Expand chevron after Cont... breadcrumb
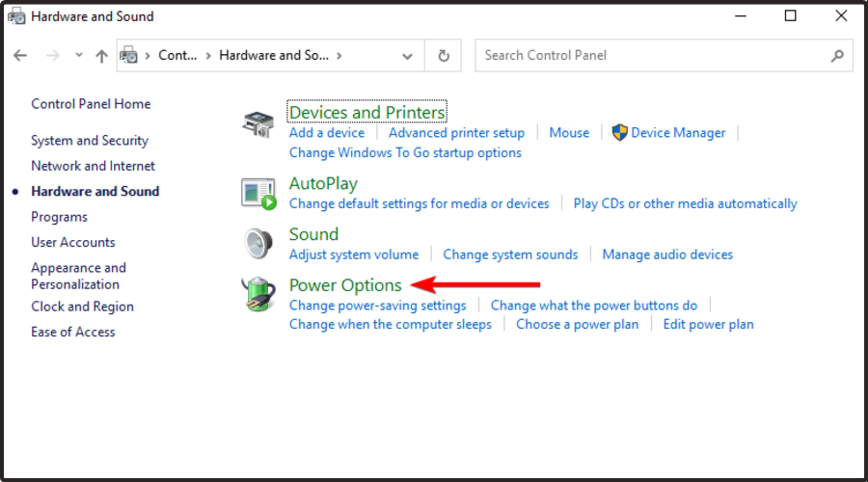 [x=208, y=55]
